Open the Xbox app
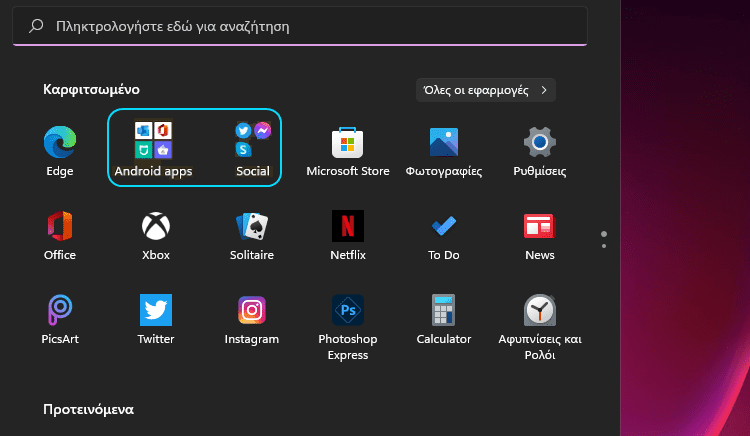 [156, 226]
